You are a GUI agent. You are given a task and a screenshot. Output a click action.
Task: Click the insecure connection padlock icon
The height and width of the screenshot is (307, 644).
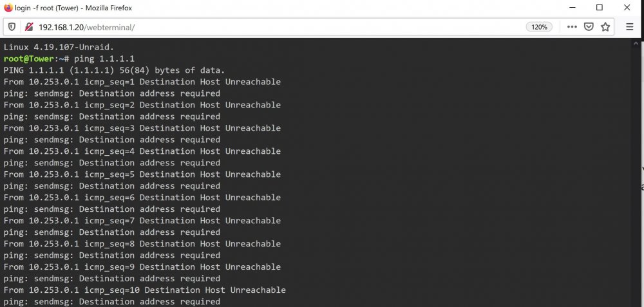(x=28, y=27)
